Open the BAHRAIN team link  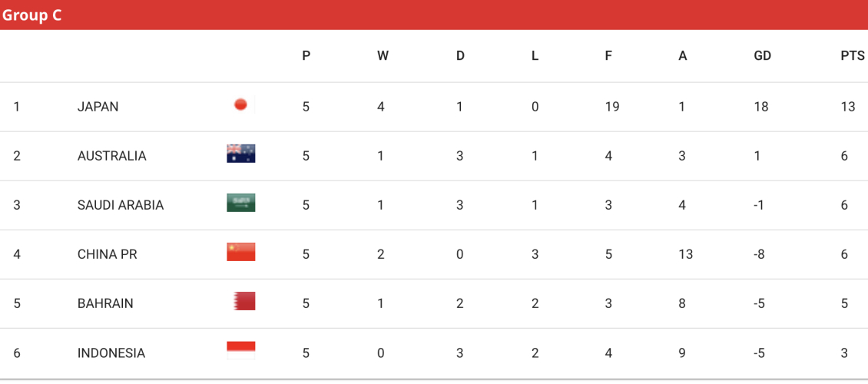point(105,304)
